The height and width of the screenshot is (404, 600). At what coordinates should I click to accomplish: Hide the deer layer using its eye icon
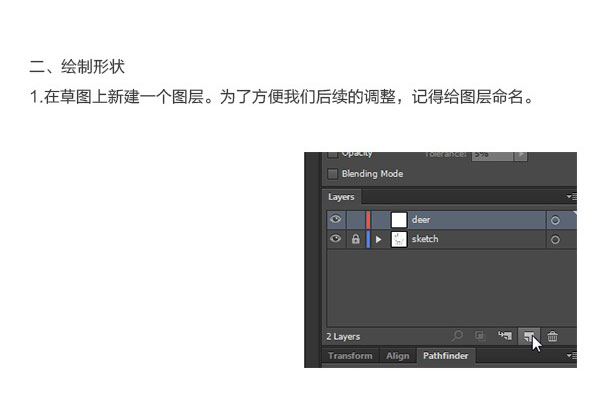coord(336,219)
